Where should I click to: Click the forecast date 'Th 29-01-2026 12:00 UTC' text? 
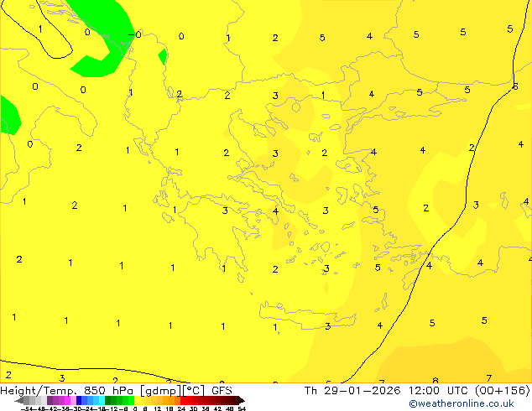pos(388,391)
